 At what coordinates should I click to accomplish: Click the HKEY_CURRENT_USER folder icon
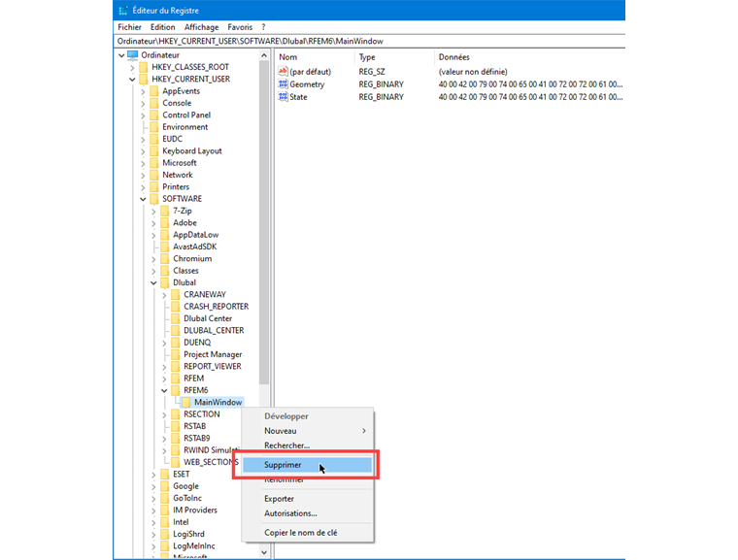[x=144, y=79]
